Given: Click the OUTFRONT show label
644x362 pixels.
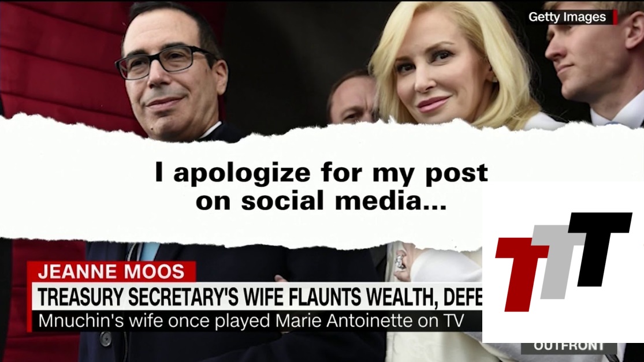Looking at the screenshot, I should coord(569,347).
